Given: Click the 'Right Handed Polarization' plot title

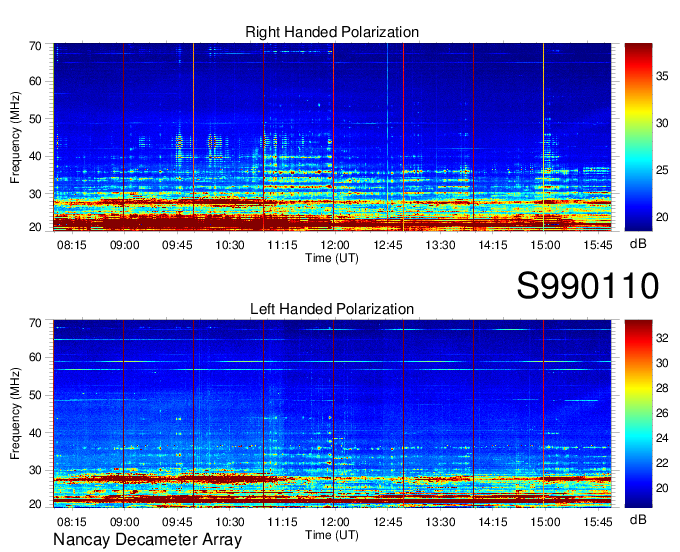Looking at the screenshot, I should pyautogui.click(x=332, y=32).
